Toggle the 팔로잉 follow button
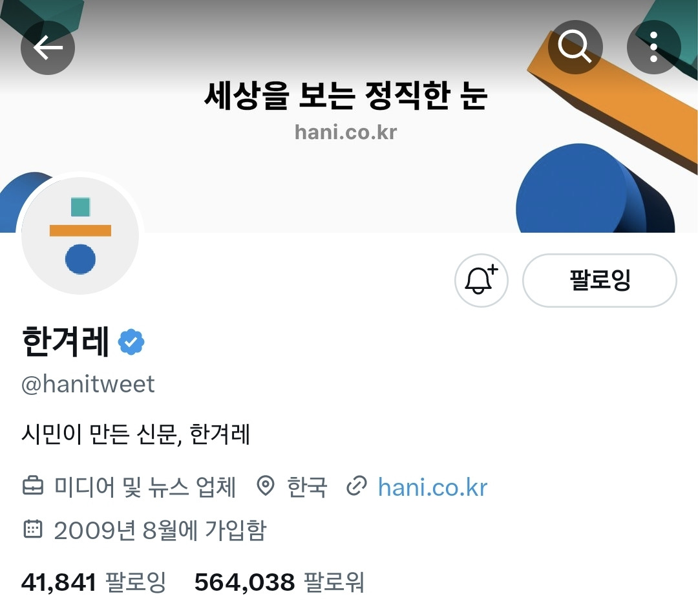 click(x=600, y=281)
